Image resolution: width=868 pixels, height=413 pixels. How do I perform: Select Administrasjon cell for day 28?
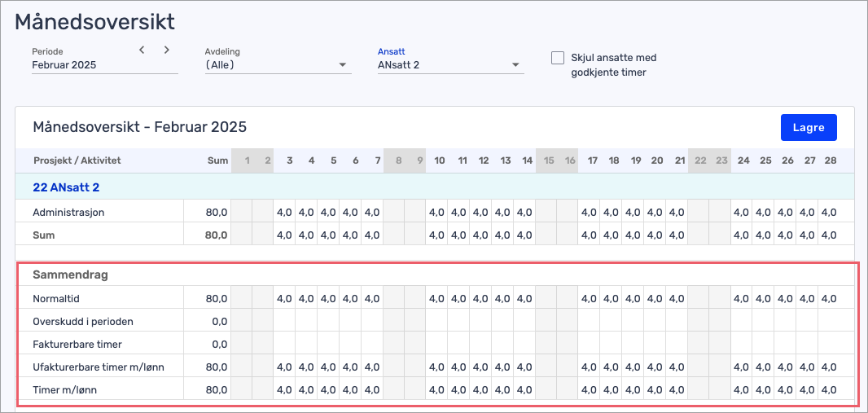(829, 212)
